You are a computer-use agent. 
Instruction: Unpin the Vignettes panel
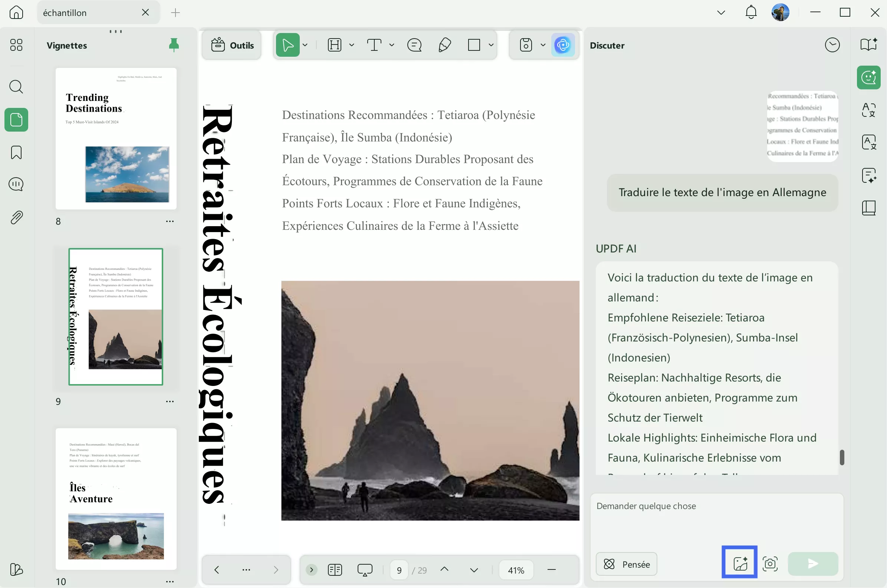pos(174,45)
